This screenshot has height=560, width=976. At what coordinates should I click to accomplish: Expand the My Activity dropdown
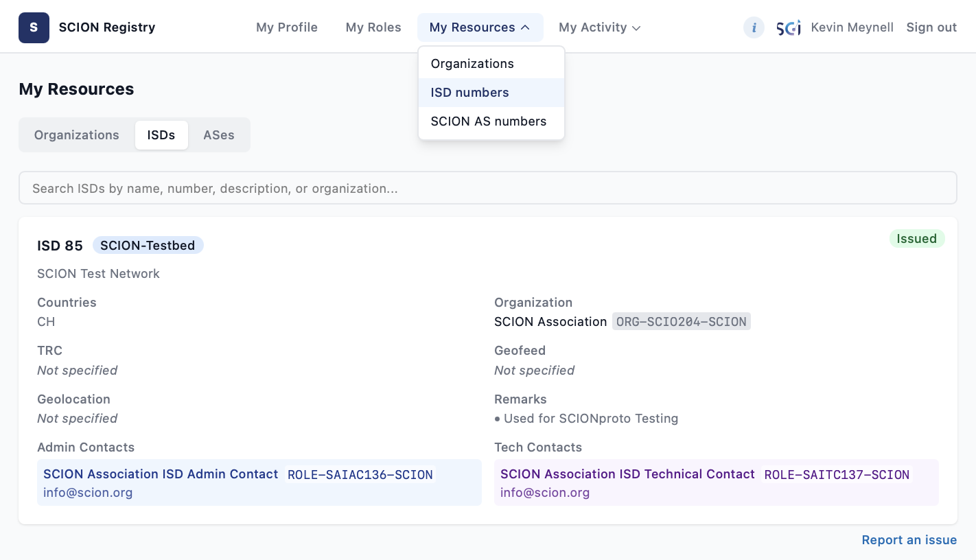tap(599, 27)
